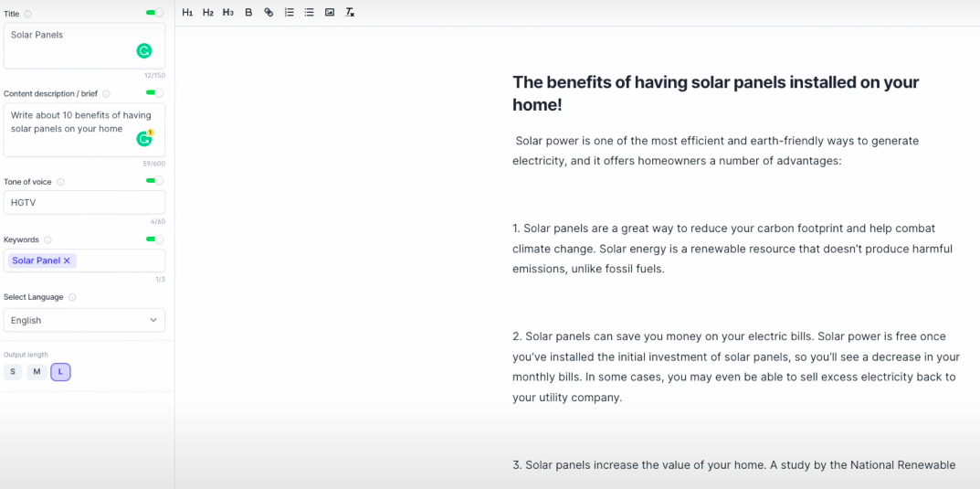
Task: Apply Heading 1 formatting
Action: 187,13
